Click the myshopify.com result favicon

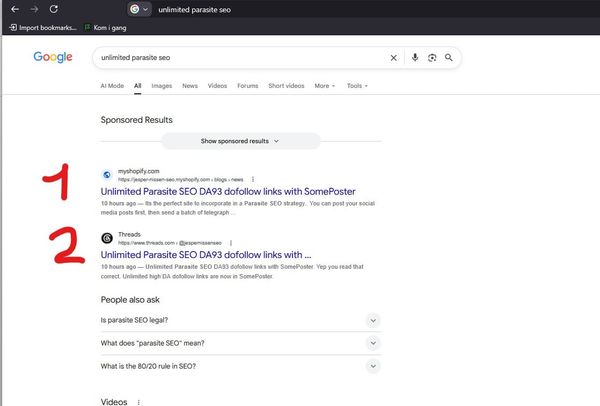click(x=107, y=175)
